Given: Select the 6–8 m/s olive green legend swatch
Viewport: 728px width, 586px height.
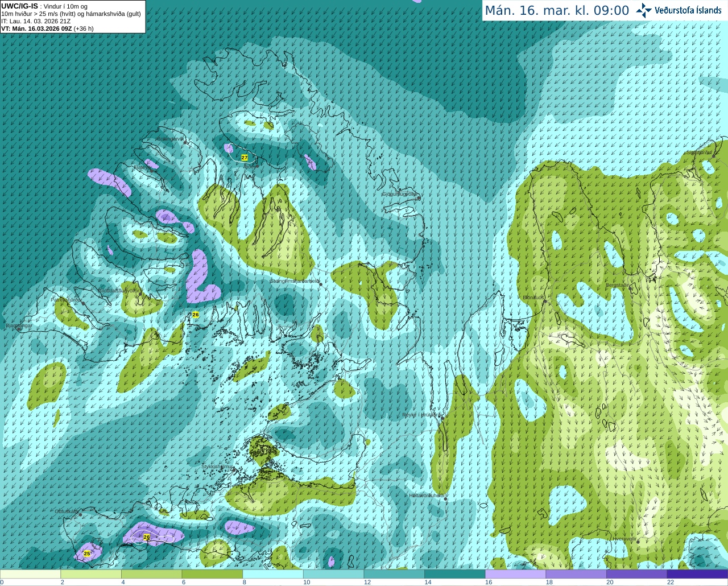Looking at the screenshot, I should click(x=212, y=574).
